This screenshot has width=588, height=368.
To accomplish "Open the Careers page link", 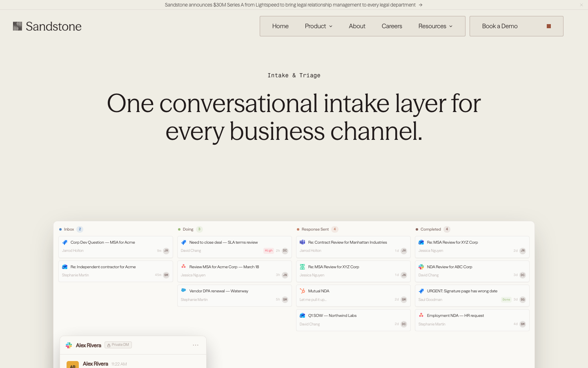I will (x=392, y=26).
